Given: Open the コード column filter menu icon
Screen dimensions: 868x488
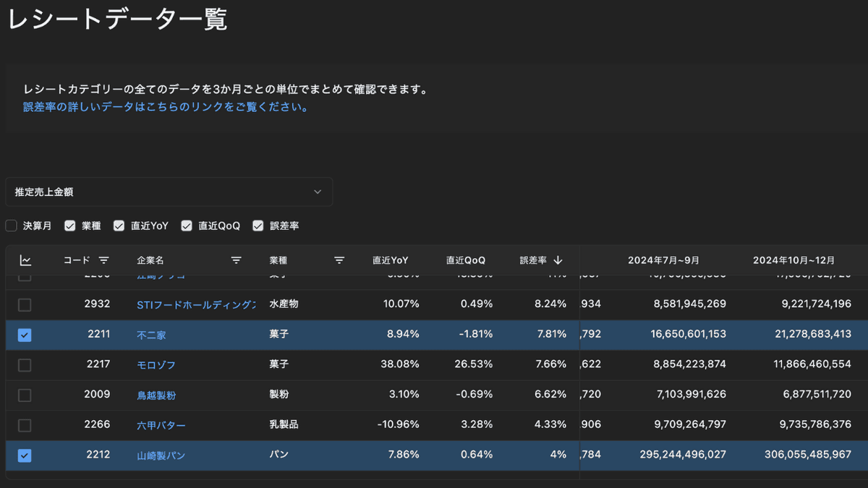Looking at the screenshot, I should (104, 260).
